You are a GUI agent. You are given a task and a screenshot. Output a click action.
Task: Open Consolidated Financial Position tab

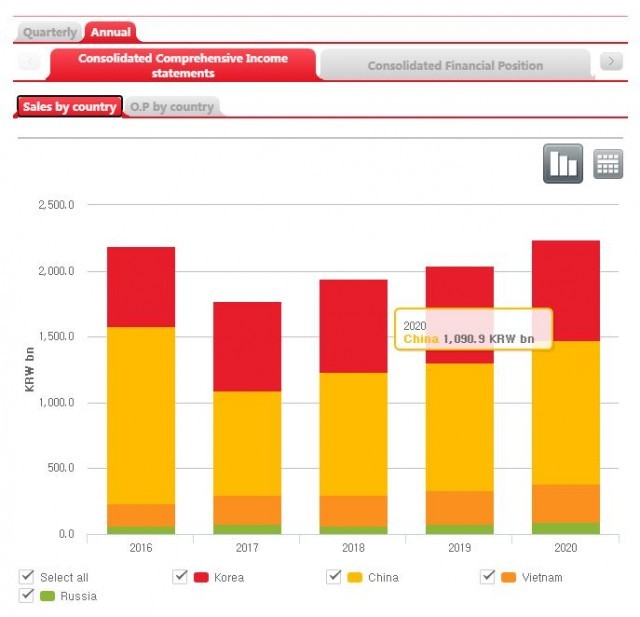[455, 65]
